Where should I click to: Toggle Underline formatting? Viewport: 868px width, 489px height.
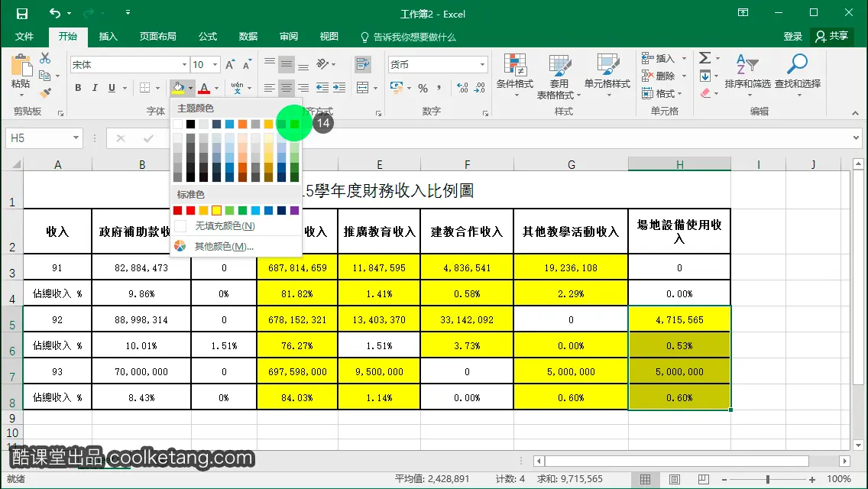[112, 88]
